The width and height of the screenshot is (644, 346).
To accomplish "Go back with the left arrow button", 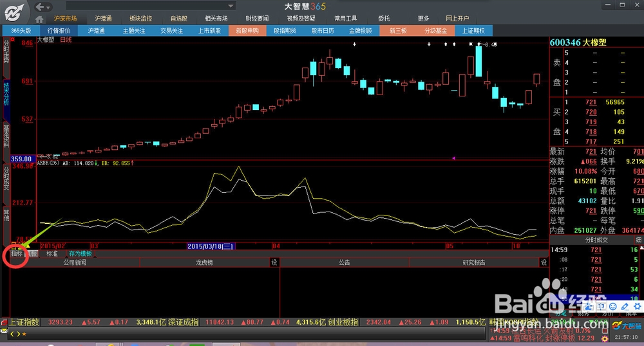I will (x=40, y=7).
